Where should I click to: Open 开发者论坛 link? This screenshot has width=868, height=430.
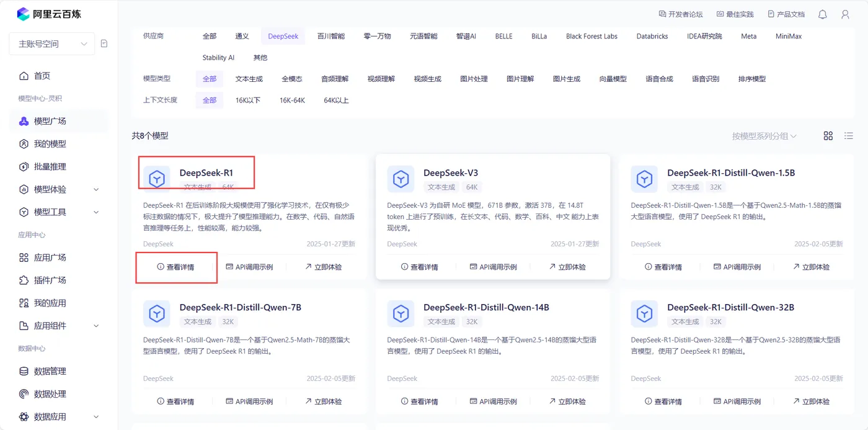coord(680,14)
